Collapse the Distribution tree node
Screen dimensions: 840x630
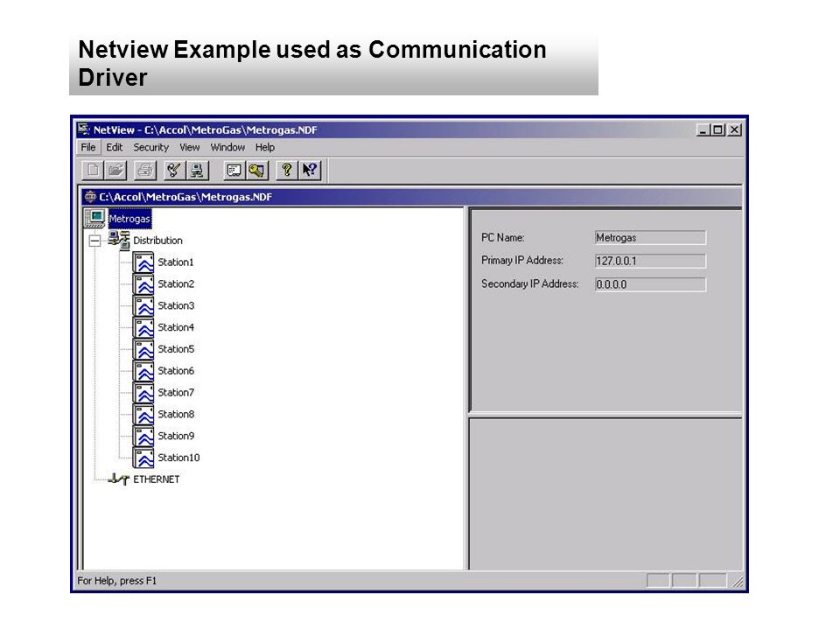94,241
